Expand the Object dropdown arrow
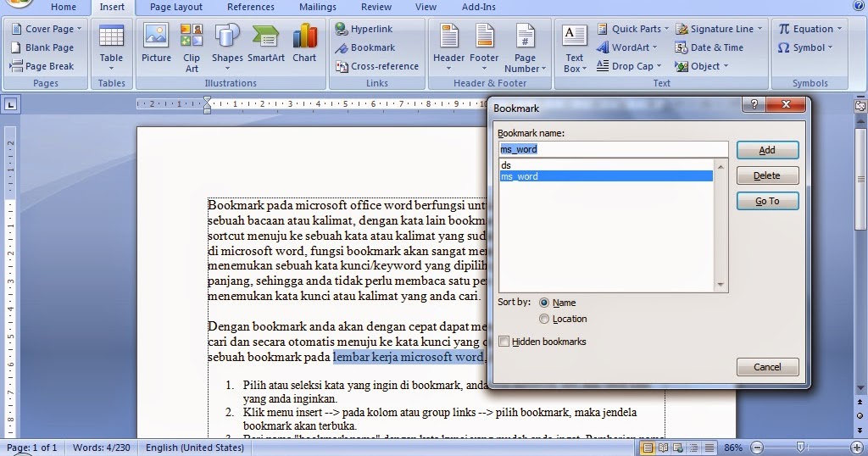868x456 pixels. click(726, 66)
